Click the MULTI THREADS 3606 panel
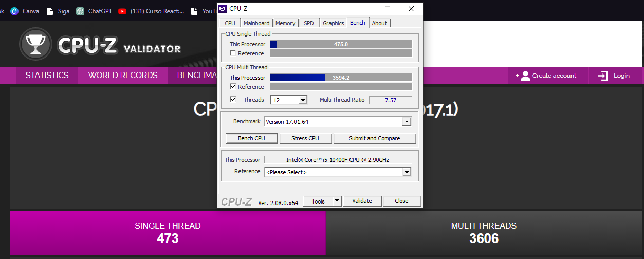 pyautogui.click(x=484, y=233)
